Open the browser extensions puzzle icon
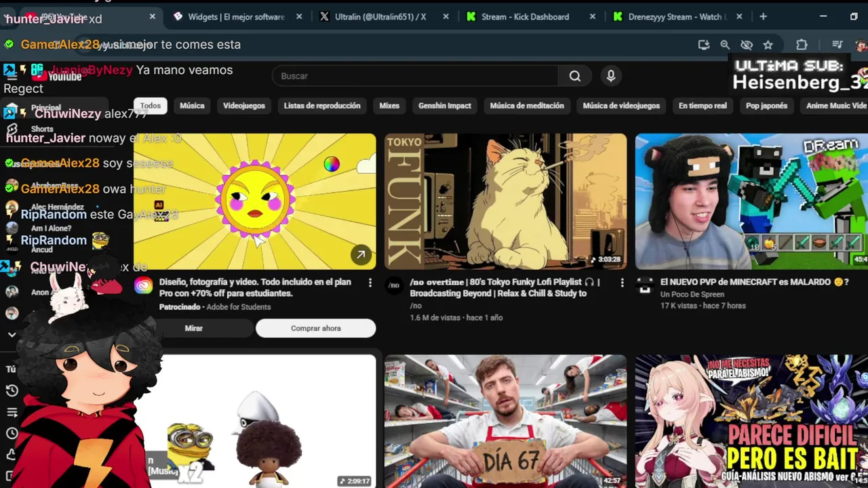The height and width of the screenshot is (488, 868). (802, 45)
